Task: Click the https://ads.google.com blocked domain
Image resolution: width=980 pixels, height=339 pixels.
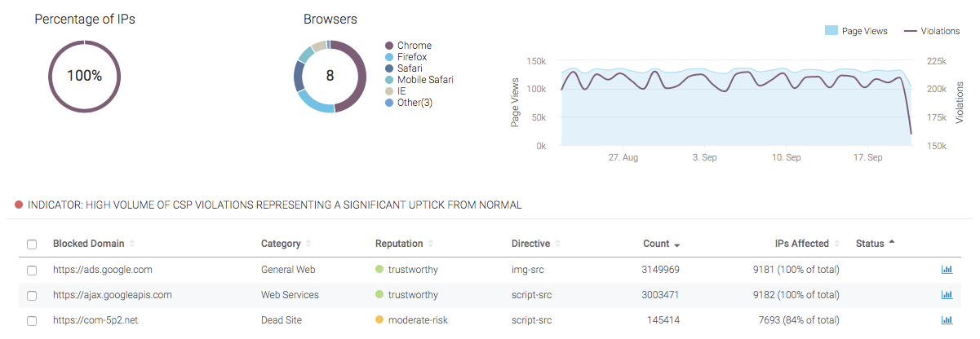Action: point(102,270)
